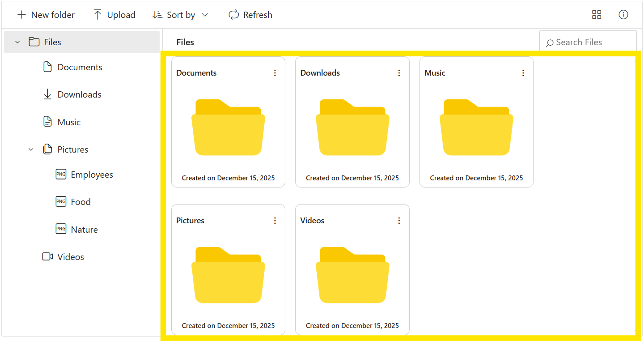Open the Music card three-dot menu
Viewport: 644px width, 341px height.
pyautogui.click(x=523, y=72)
